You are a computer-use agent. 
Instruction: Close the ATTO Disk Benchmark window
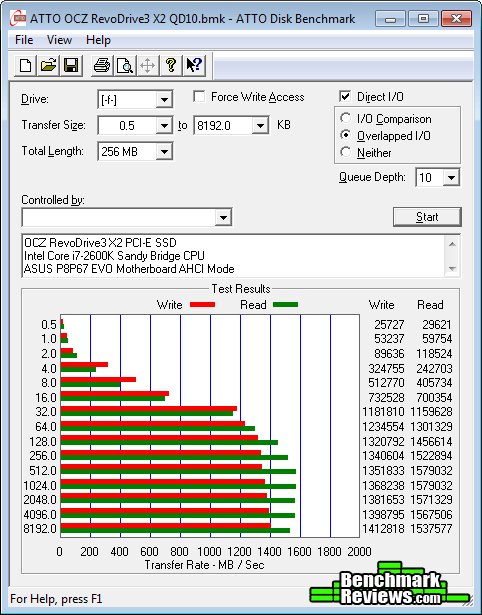pyautogui.click(x=456, y=18)
